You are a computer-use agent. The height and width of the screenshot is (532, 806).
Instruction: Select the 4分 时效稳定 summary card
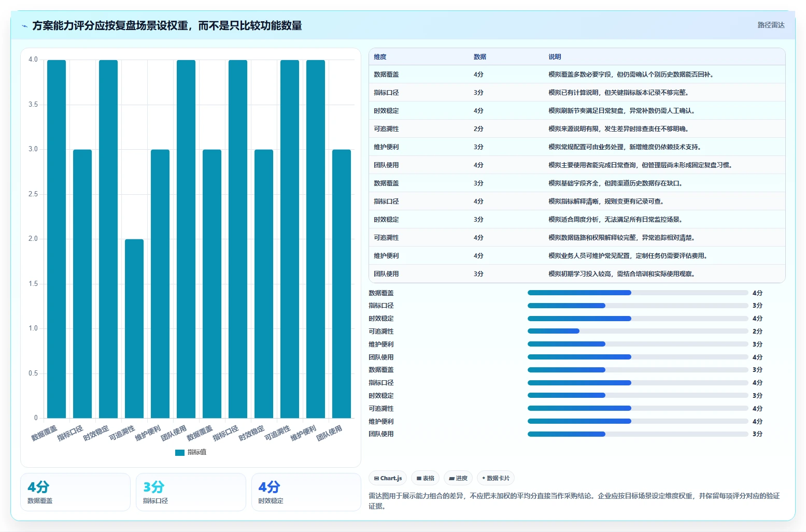[x=306, y=492]
